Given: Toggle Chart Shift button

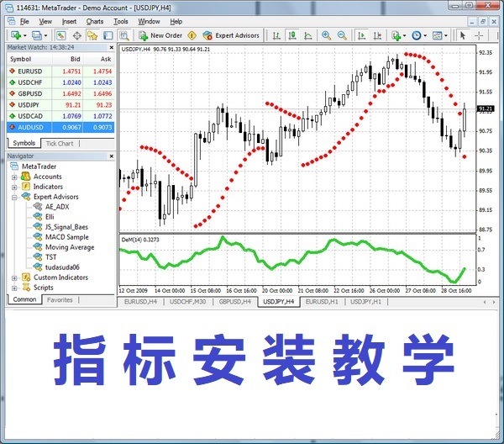Looking at the screenshot, I should [377, 35].
